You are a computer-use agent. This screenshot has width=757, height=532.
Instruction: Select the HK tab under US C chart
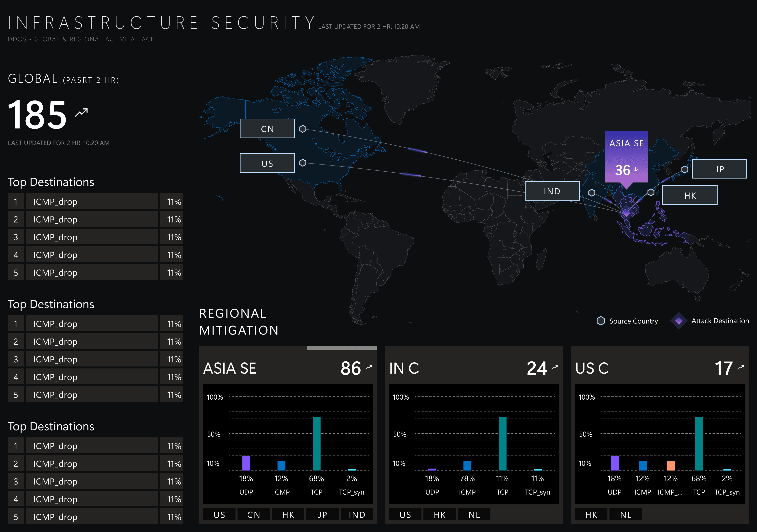pos(591,515)
